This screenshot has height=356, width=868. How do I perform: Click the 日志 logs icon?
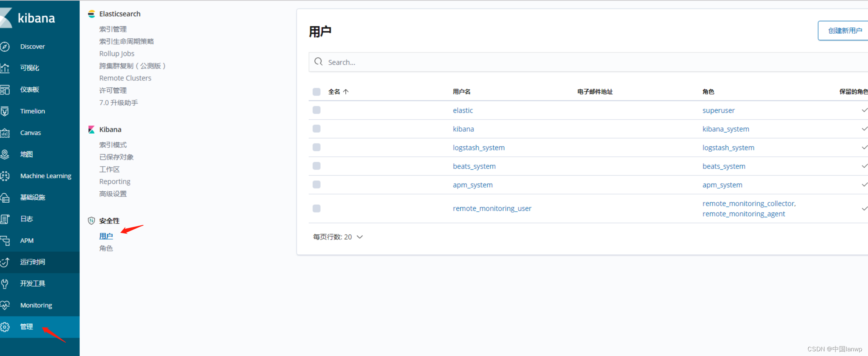(x=5, y=219)
